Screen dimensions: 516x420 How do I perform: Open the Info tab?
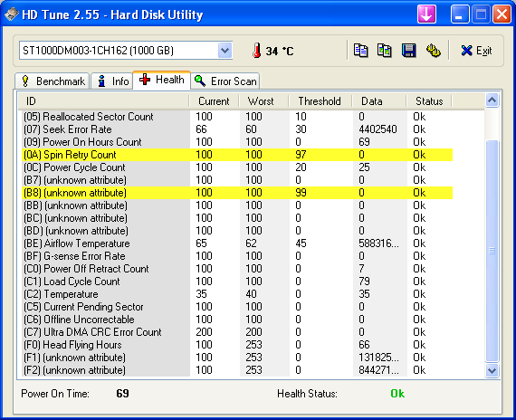112,81
